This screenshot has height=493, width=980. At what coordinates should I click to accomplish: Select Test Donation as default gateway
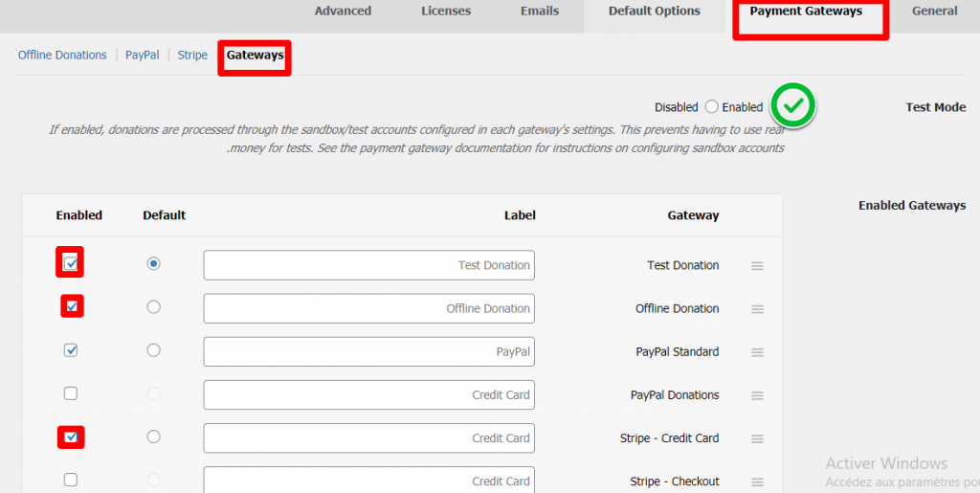tap(153, 263)
